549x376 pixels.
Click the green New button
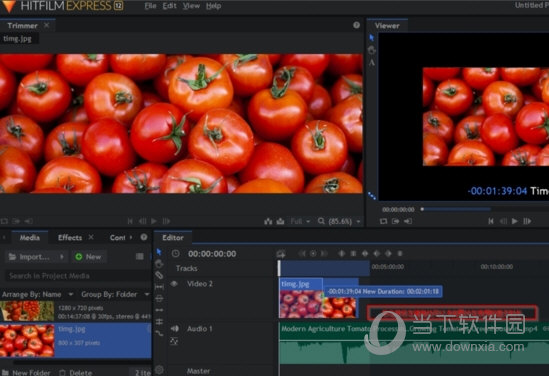tap(89, 257)
